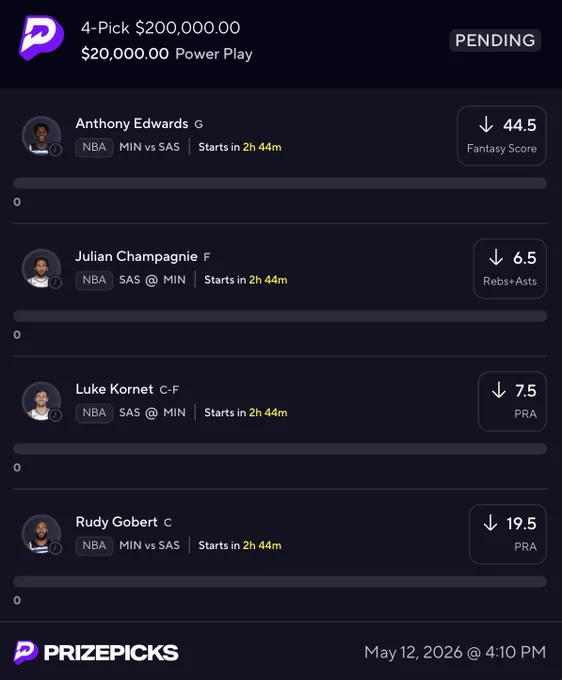Click Anthony Edwards' progress bar
Screen dimensions: 562x680
(280, 183)
